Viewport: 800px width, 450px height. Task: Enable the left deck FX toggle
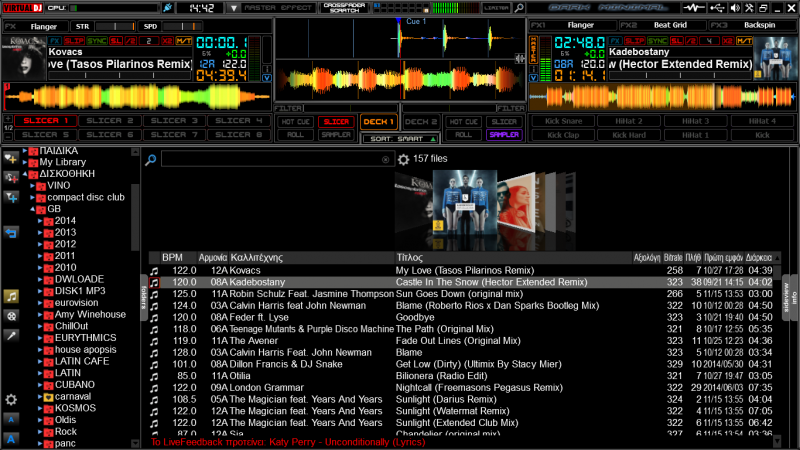(x=55, y=41)
